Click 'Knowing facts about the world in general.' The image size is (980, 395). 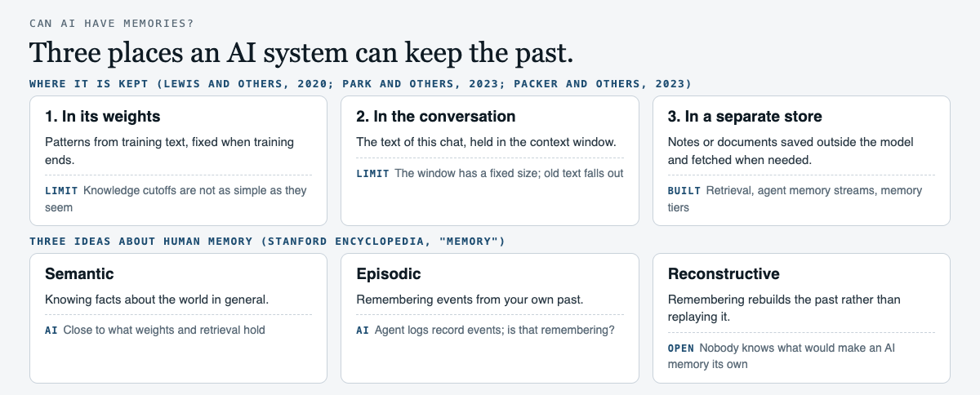(x=157, y=300)
